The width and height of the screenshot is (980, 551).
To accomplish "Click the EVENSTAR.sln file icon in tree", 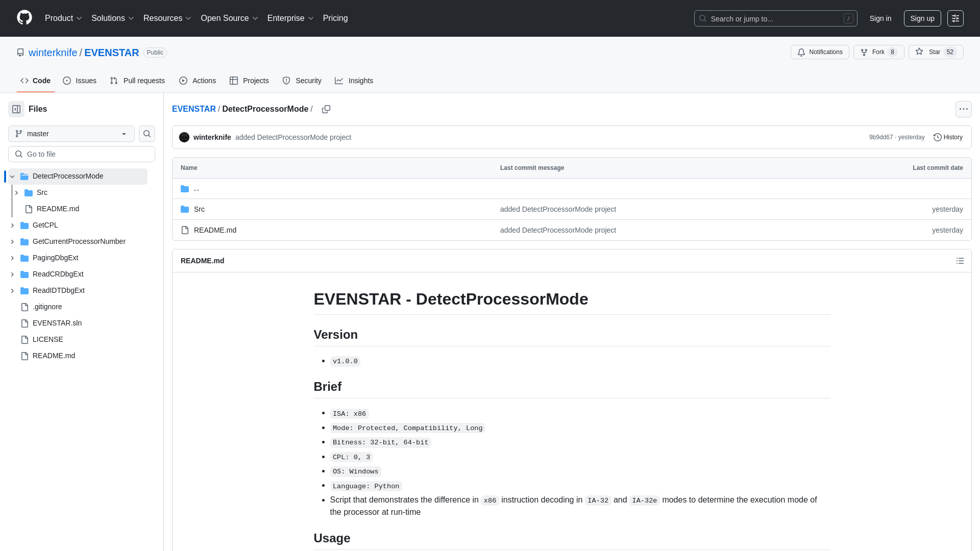I will [x=24, y=323].
